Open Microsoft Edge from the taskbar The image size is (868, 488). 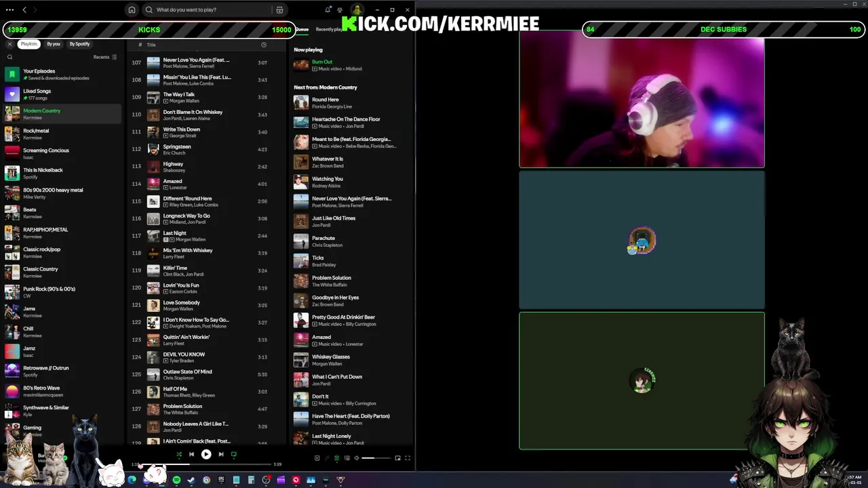(x=132, y=480)
